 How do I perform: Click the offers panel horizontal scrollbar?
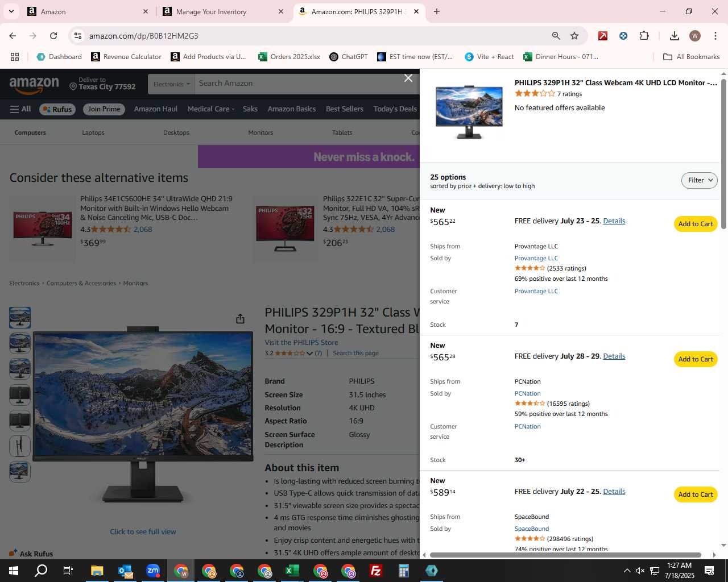[x=565, y=555]
